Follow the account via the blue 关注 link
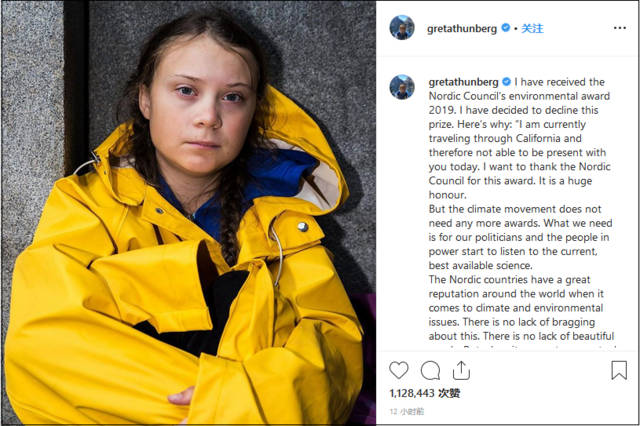The width and height of the screenshot is (640, 426). [x=532, y=28]
